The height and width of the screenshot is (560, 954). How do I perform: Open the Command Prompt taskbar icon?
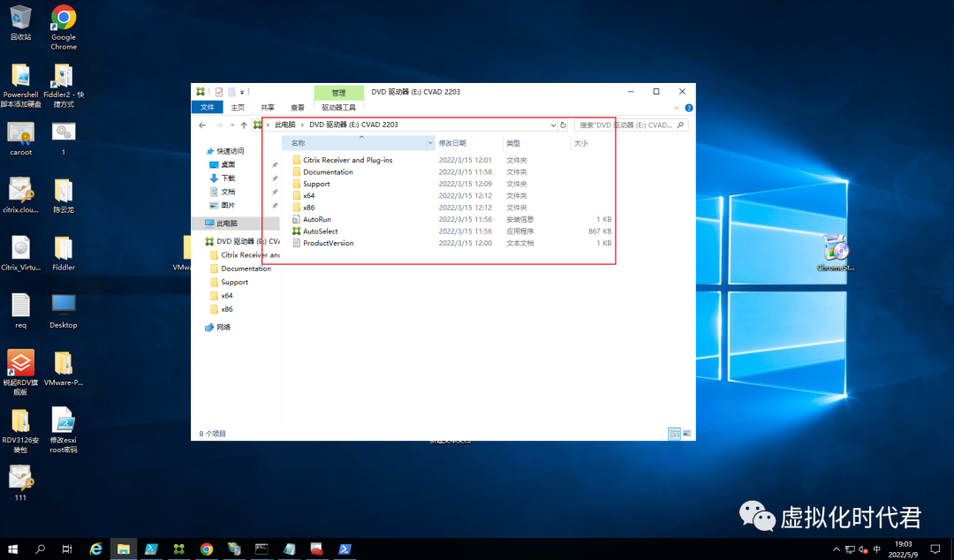pos(261,549)
